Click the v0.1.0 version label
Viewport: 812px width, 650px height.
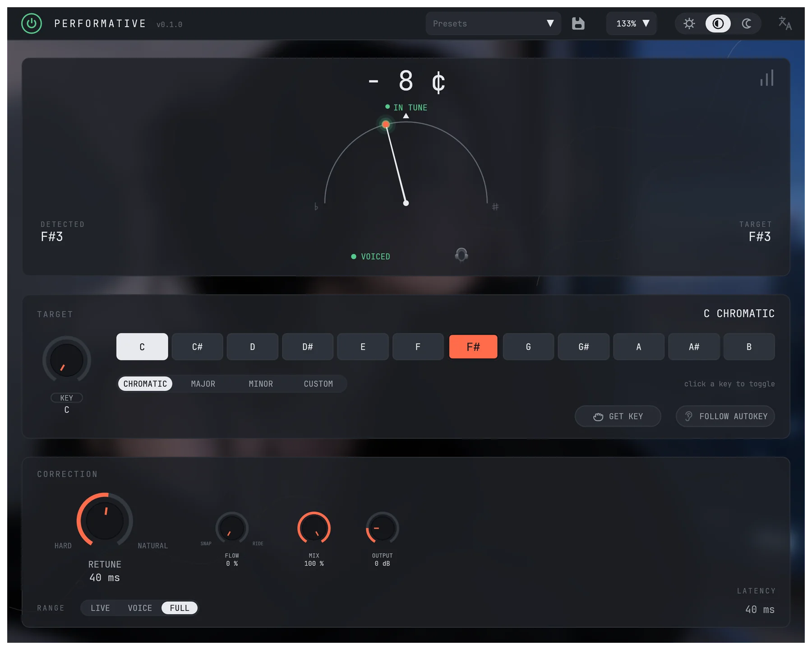pyautogui.click(x=170, y=24)
